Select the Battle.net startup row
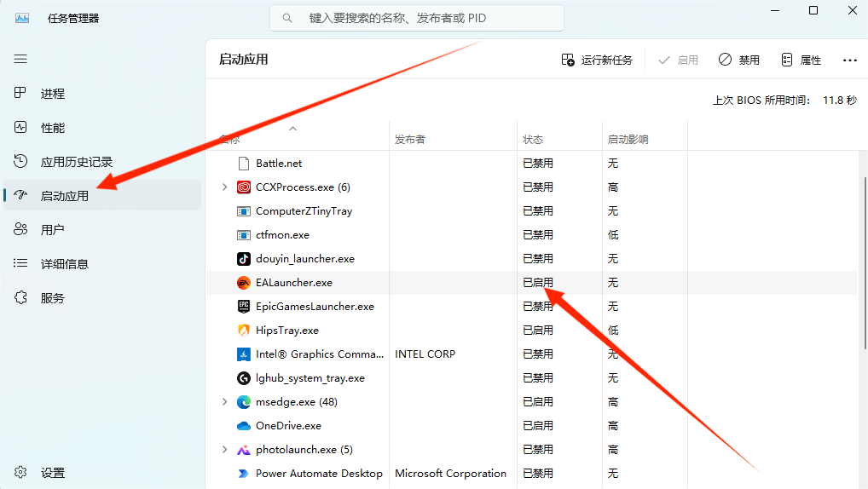The height and width of the screenshot is (489, 868). pos(532,164)
